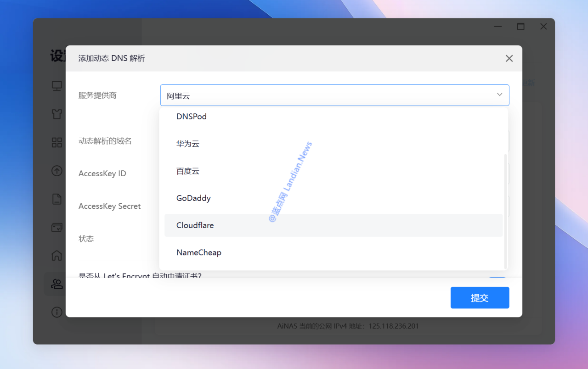Click the 阿里云 provider combo box
Screen dimensions: 588x369
click(x=334, y=95)
